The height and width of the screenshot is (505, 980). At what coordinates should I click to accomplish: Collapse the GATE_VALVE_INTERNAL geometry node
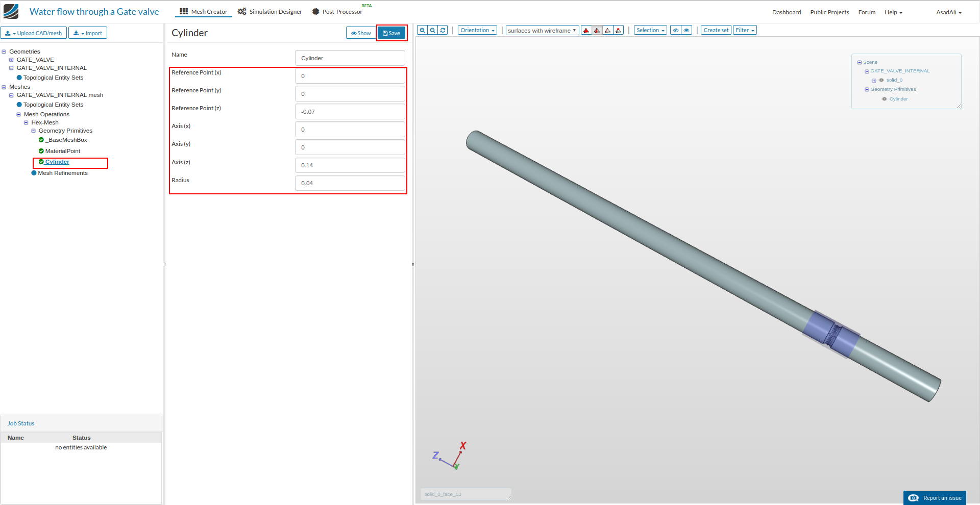(x=11, y=68)
